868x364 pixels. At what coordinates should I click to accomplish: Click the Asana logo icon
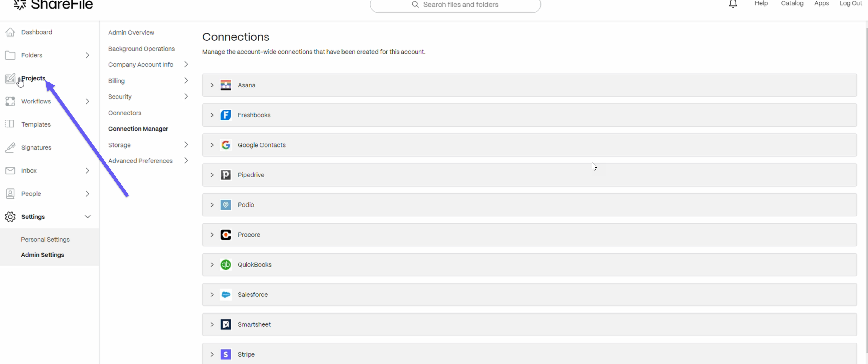click(x=226, y=85)
